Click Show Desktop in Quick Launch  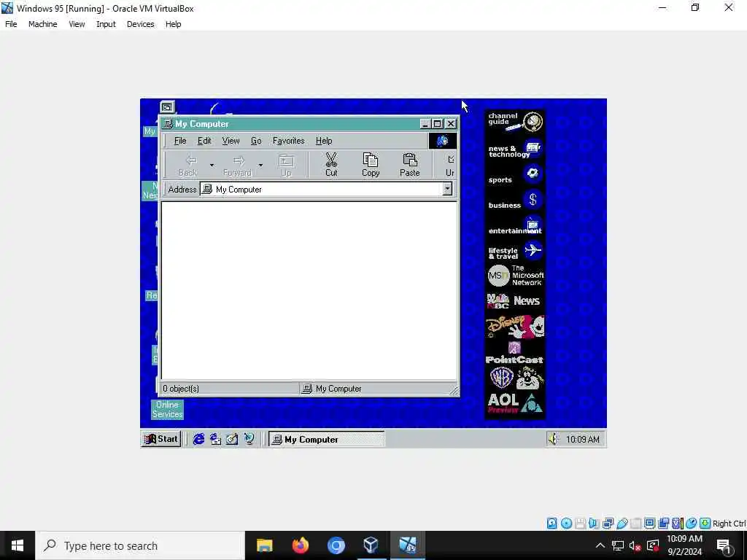232,438
